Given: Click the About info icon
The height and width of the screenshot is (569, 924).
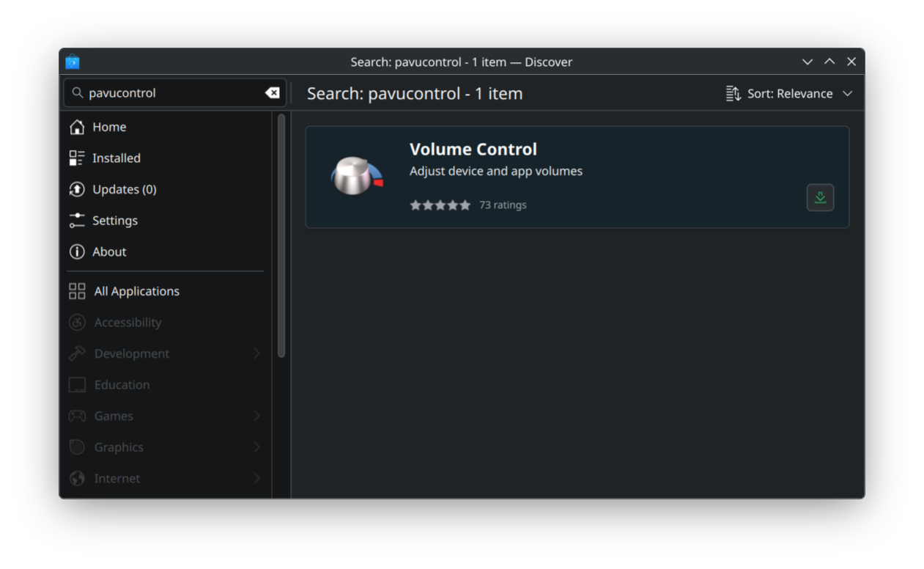Looking at the screenshot, I should click(77, 252).
